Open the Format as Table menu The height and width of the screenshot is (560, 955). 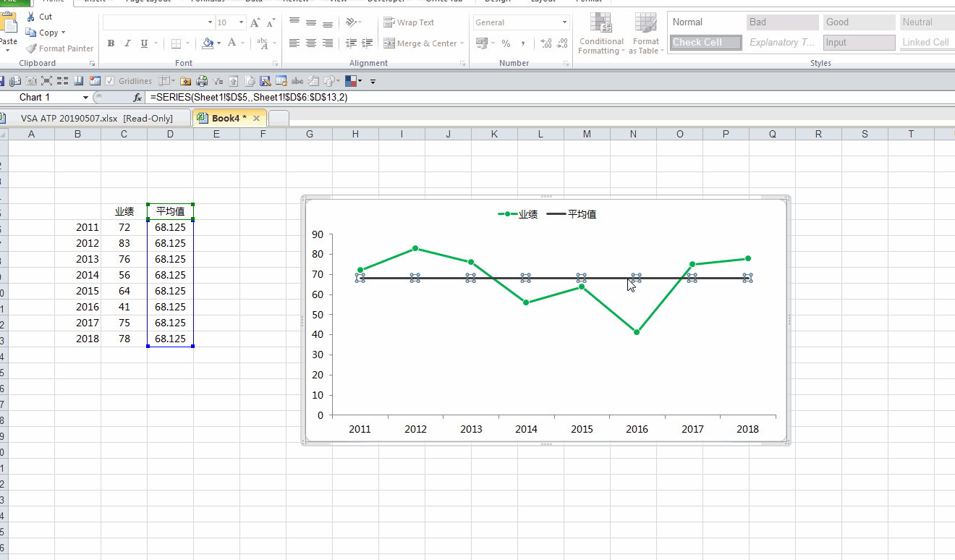(x=645, y=33)
